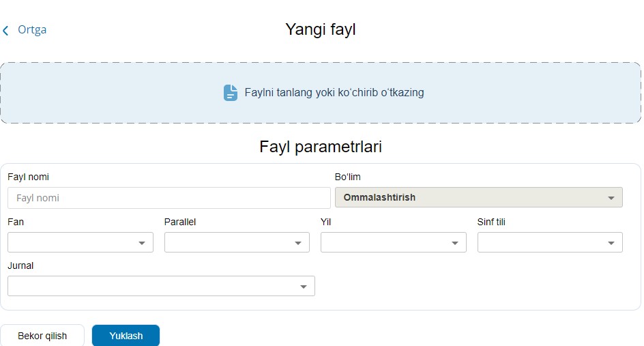
Task: Focus the Fayl nomi text field
Action: 169,198
